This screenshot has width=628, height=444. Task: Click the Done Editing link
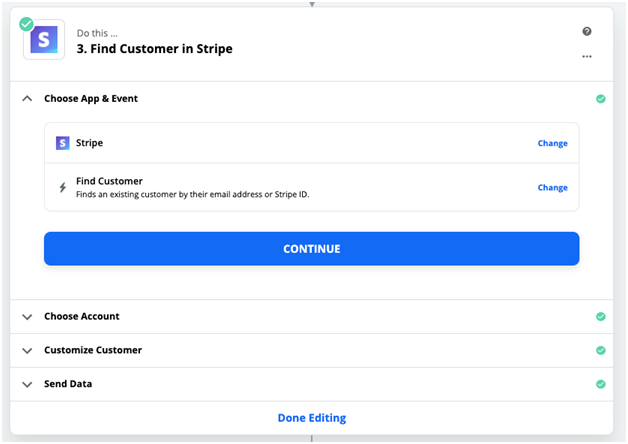pyautogui.click(x=312, y=418)
